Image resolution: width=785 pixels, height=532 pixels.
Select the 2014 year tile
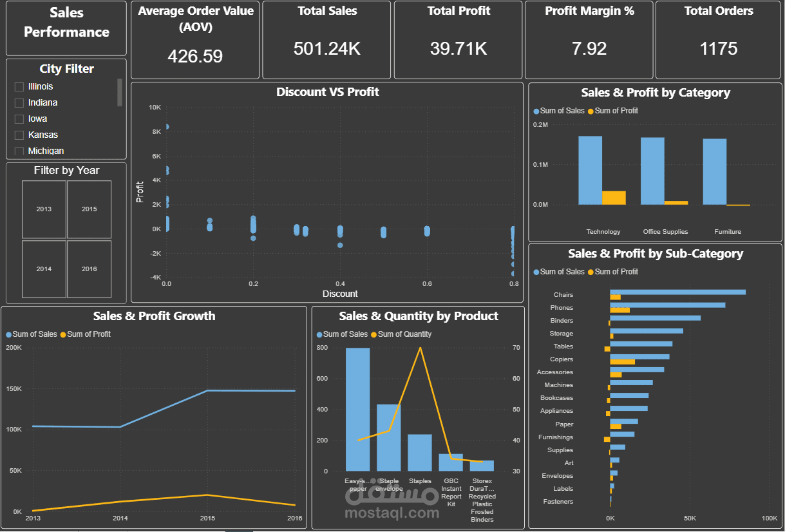tap(44, 269)
